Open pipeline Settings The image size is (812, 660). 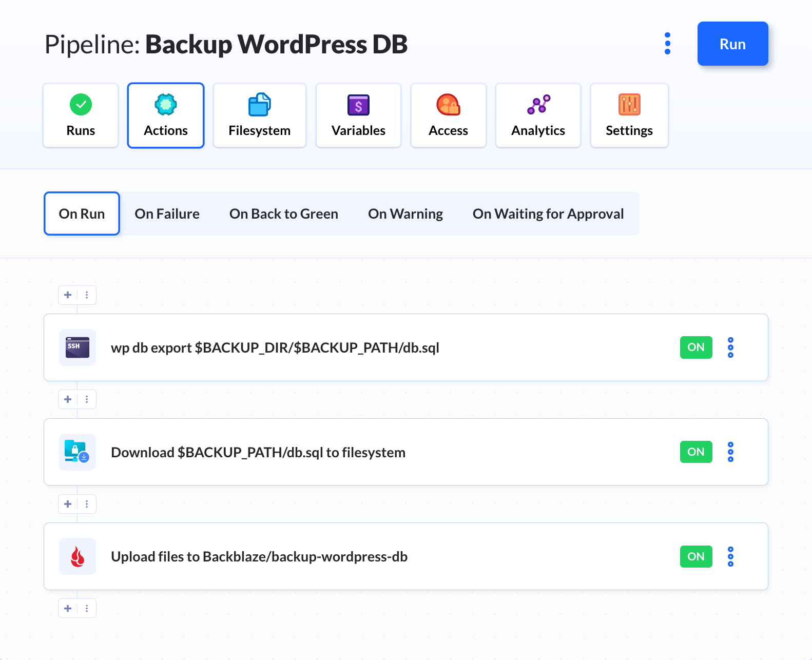pos(629,115)
